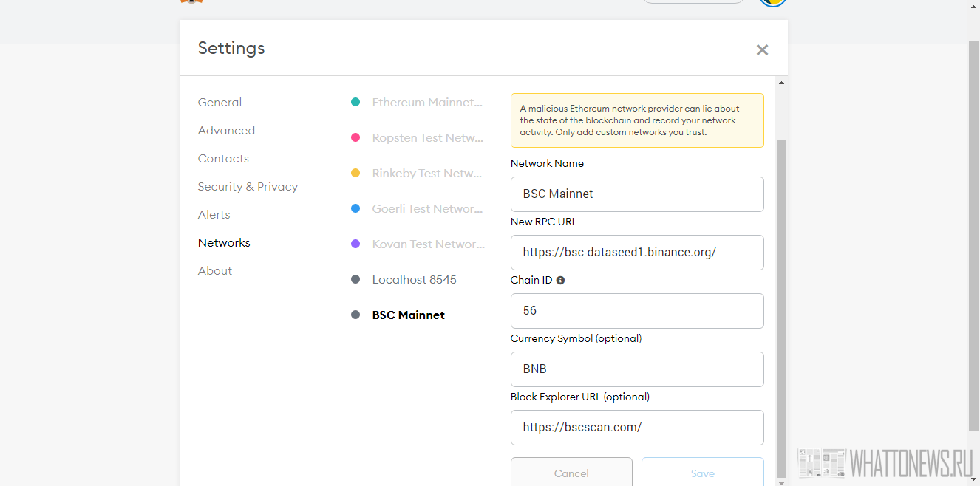Click the pink dot beside Ropsten
The height and width of the screenshot is (486, 980).
pyautogui.click(x=355, y=138)
